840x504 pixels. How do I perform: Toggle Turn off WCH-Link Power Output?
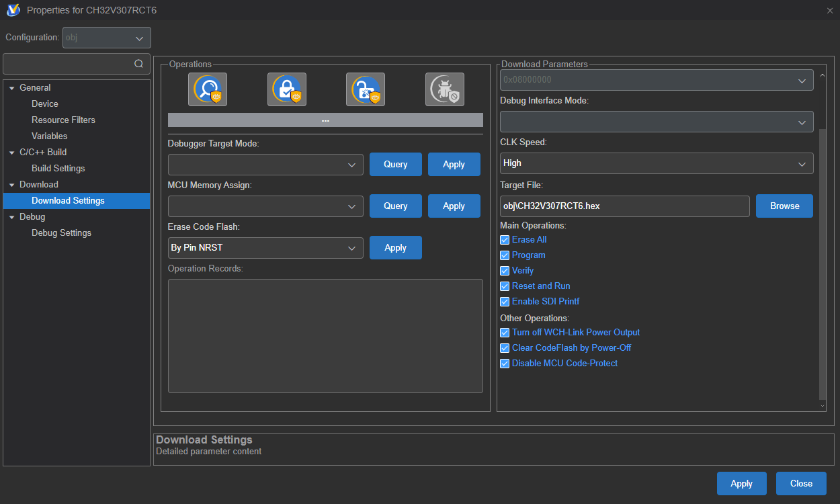pos(505,333)
